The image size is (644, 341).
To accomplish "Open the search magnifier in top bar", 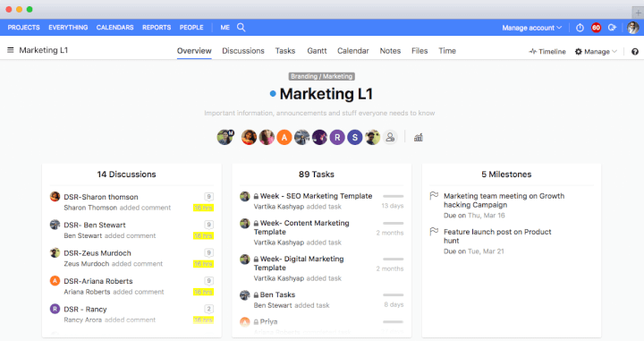I will [x=241, y=28].
